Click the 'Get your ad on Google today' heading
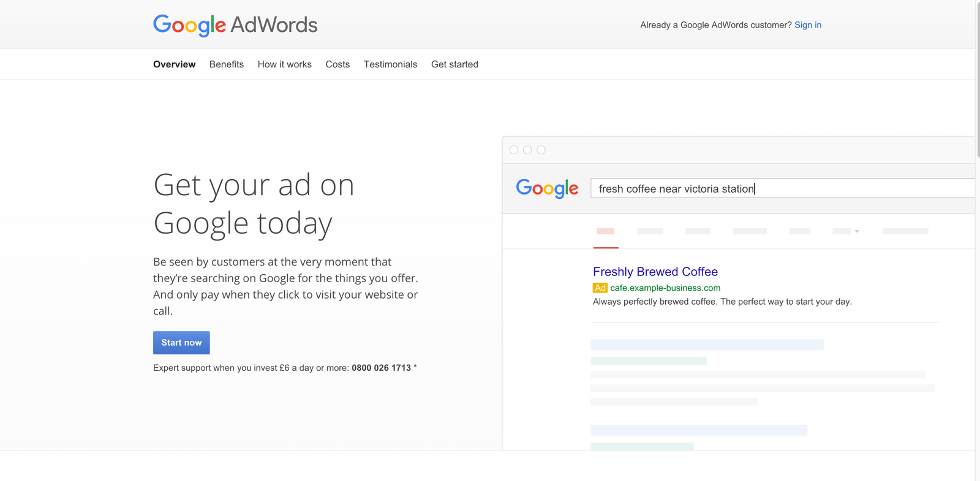 [254, 204]
